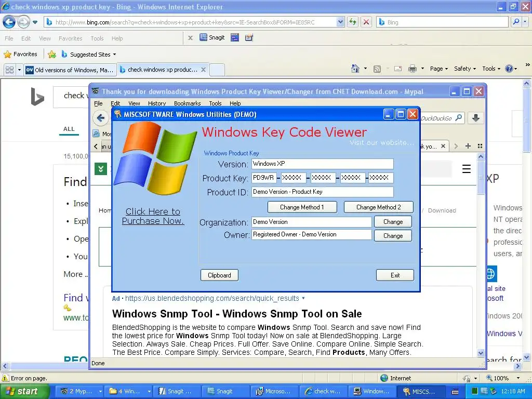Open the tab list dropdown arrow
The height and width of the screenshot is (399, 532).
coord(19,70)
